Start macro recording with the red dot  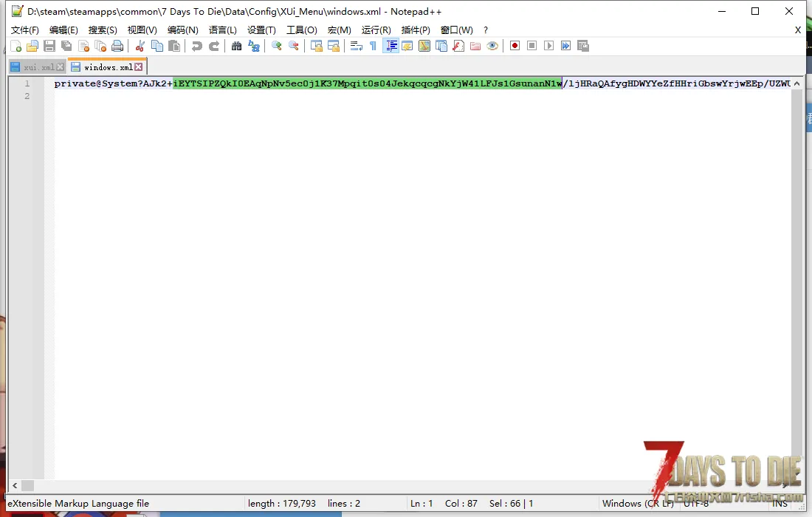click(515, 46)
